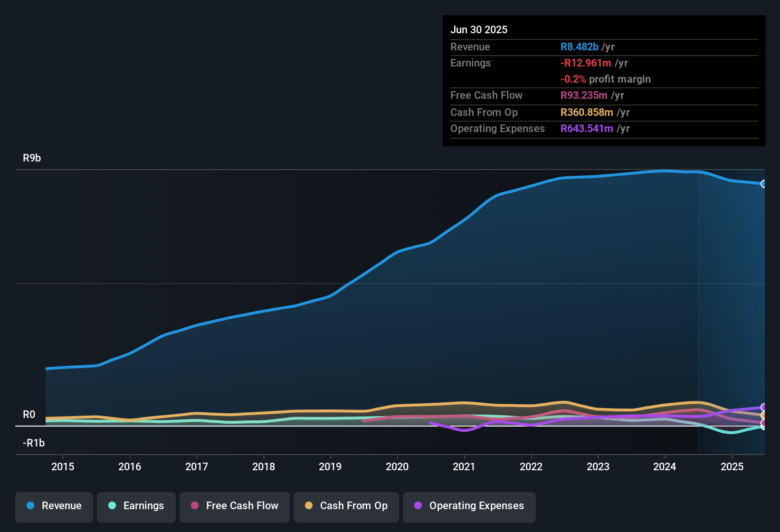
Task: Click the teal Earnings legend dot
Action: (x=113, y=506)
